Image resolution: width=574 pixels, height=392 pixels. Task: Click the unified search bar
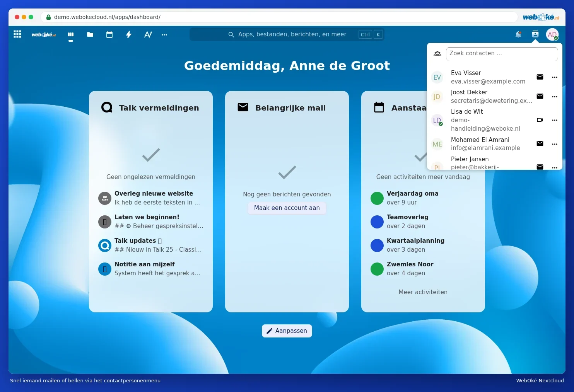click(287, 34)
